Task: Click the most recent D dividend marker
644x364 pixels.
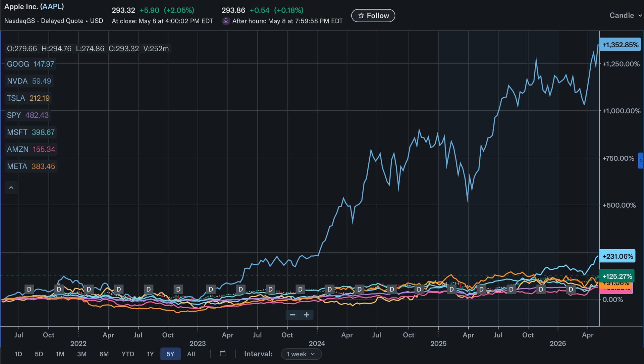Action: click(571, 289)
